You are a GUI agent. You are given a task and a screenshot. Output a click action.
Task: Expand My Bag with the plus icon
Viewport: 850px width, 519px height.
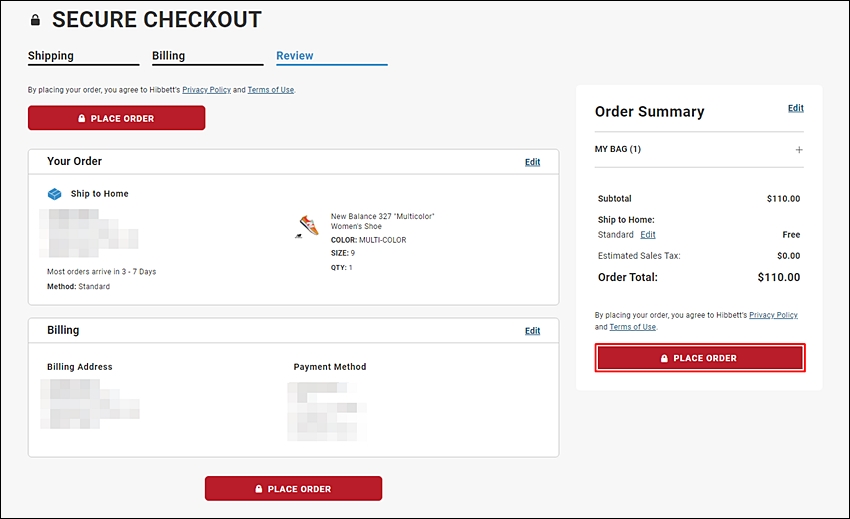pos(799,150)
